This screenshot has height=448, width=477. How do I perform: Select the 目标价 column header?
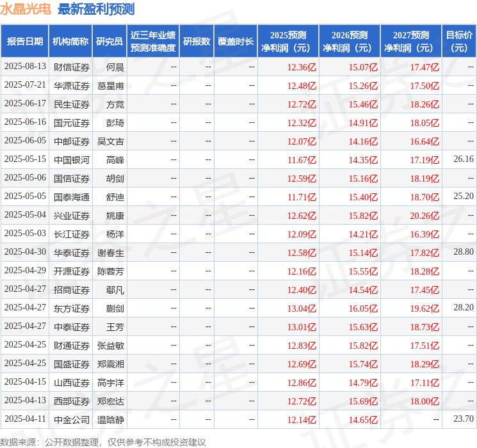458,41
